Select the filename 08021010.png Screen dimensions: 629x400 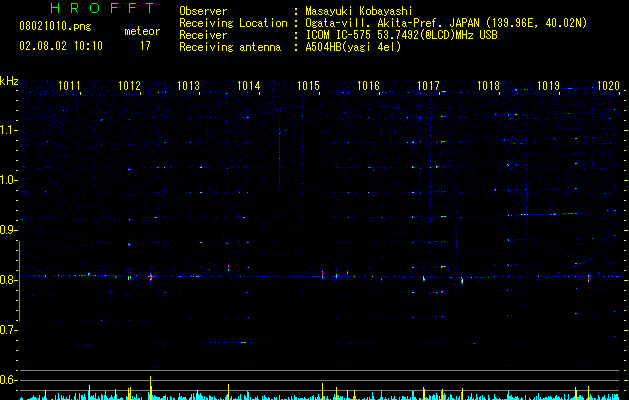[x=55, y=26]
